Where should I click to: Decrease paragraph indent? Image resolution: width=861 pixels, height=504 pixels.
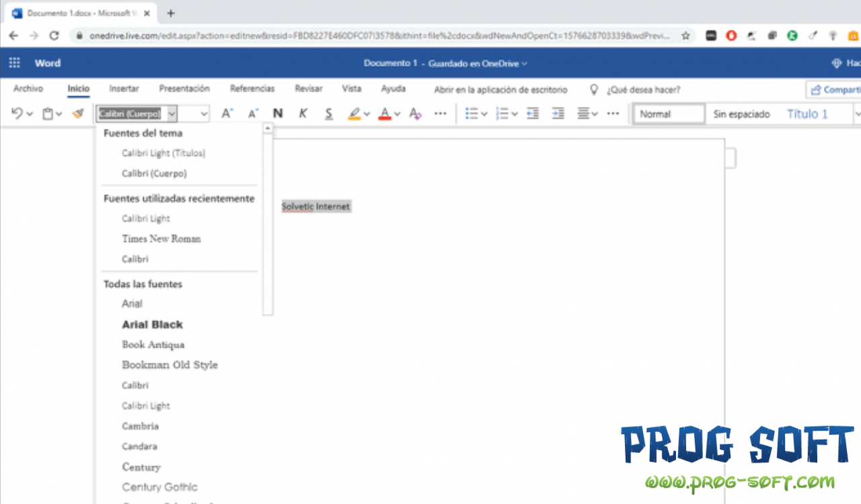pyautogui.click(x=533, y=114)
